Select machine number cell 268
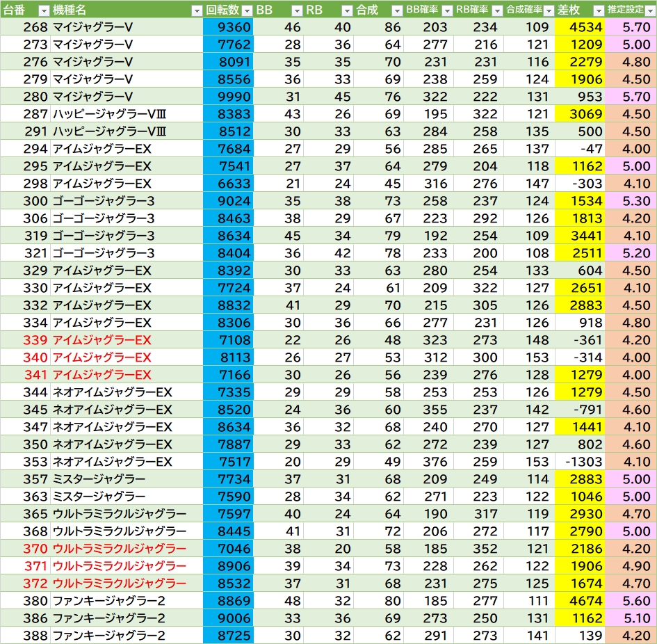The width and height of the screenshot is (657, 644). [25, 27]
